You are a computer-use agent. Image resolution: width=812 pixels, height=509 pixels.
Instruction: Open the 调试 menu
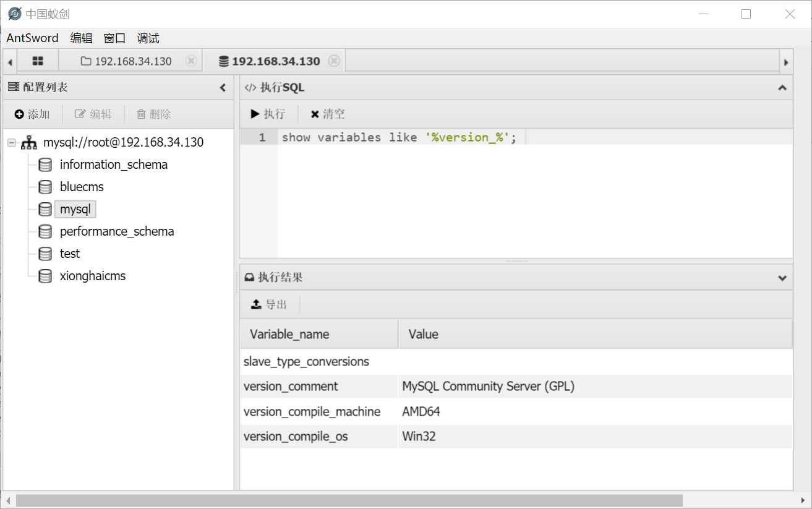coord(148,38)
